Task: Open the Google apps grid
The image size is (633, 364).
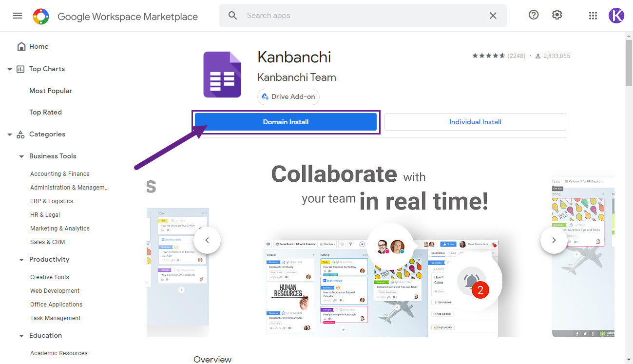Action: coord(593,16)
